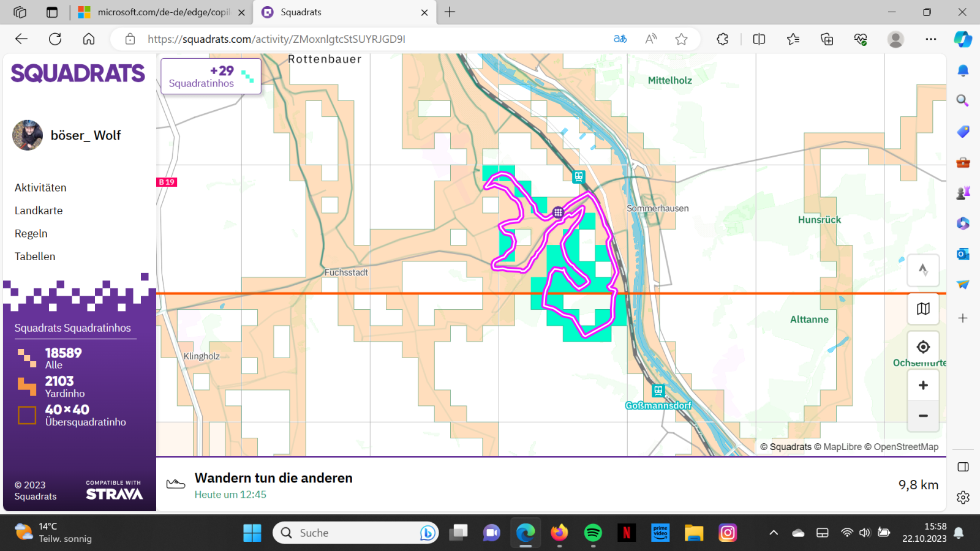980x551 pixels.
Task: Open the sidebar tools briefcase
Action: pyautogui.click(x=963, y=162)
